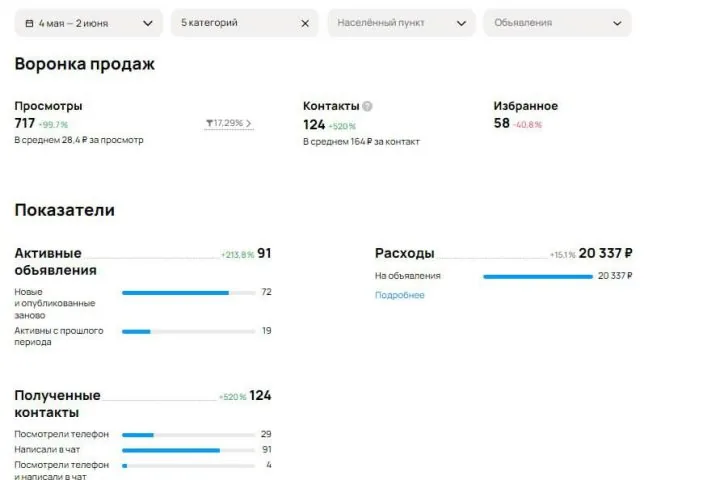Click the Полученные контакты total 124

[260, 395]
